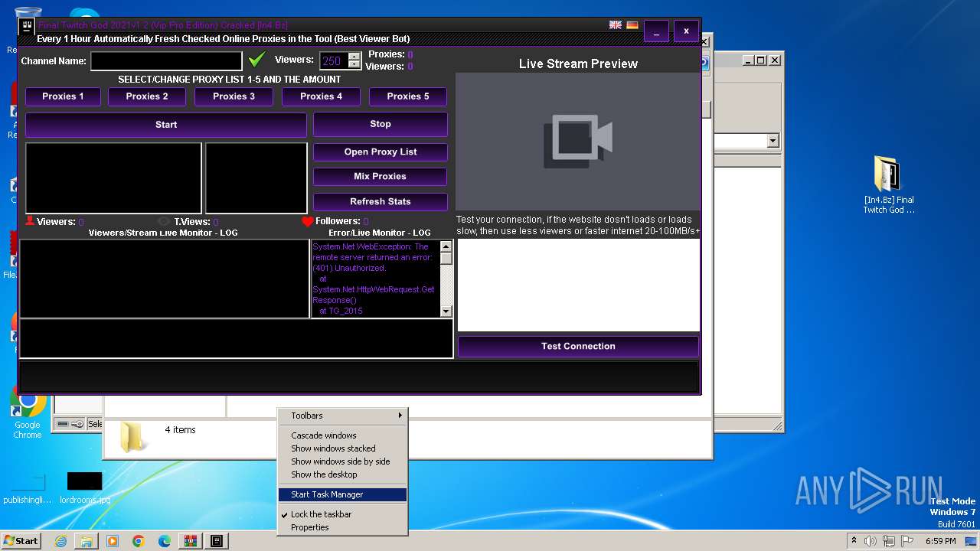
Task: Click the red viewers person icon
Action: [x=30, y=221]
